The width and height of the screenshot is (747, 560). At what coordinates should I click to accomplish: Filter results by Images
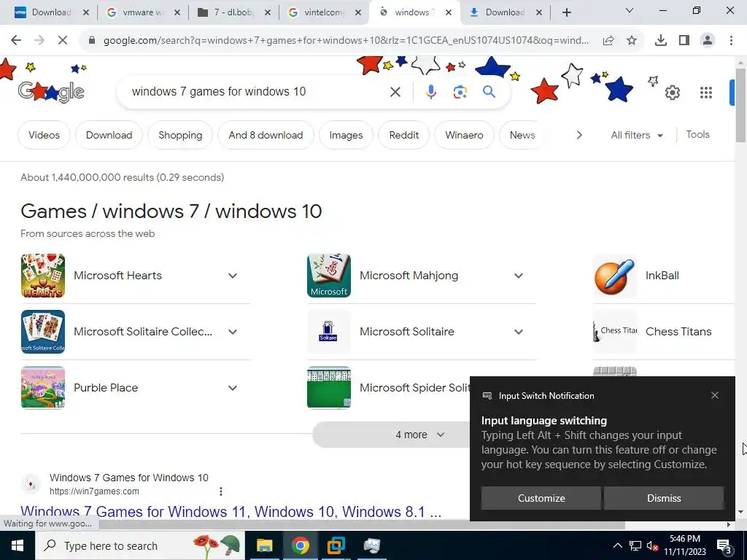[346, 135]
